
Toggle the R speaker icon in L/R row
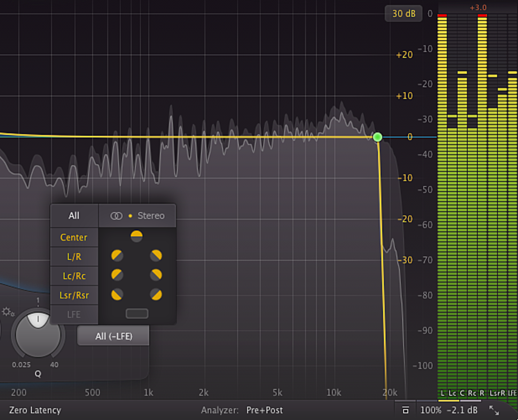156,256
